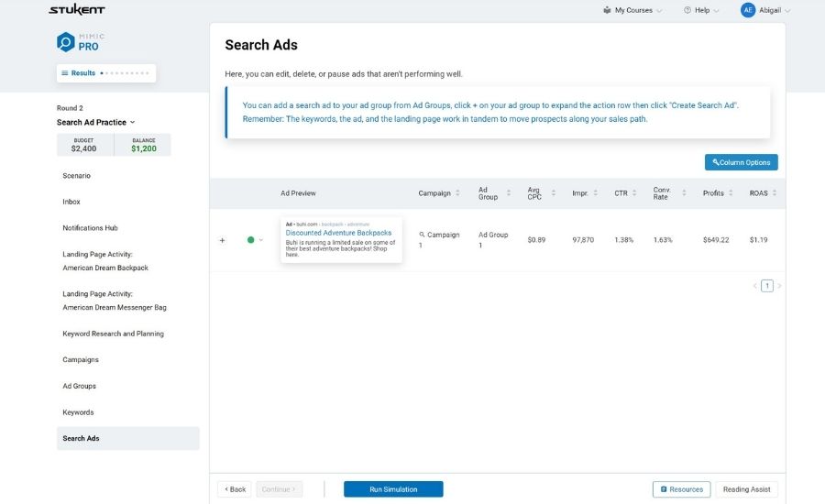This screenshot has height=504, width=825.
Task: Expand the Search Ad Practice dropdown
Action: [x=95, y=122]
